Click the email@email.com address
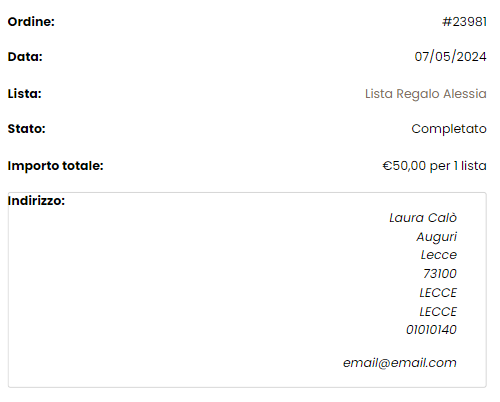The image size is (500, 402). pos(400,363)
